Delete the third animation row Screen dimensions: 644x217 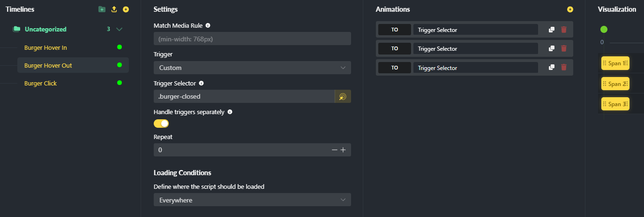tap(564, 68)
